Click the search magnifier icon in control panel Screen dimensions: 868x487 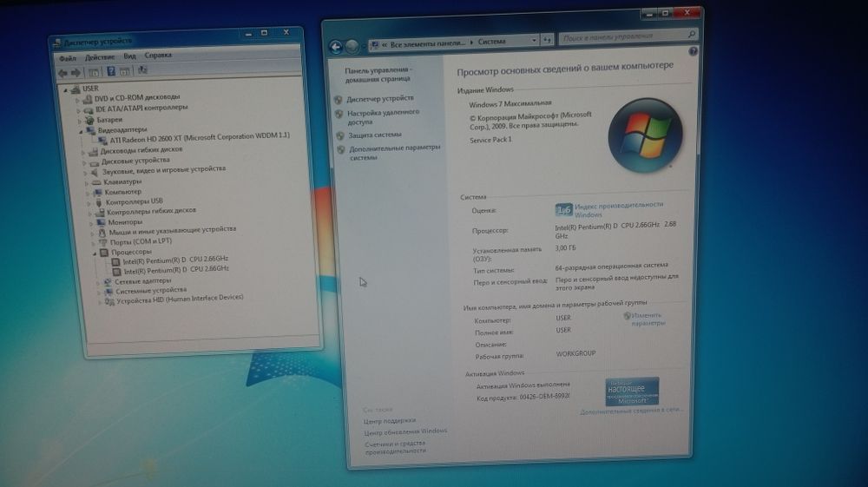(x=692, y=35)
